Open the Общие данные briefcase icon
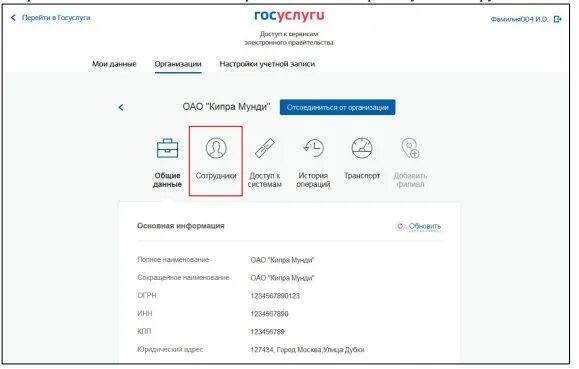The image size is (579, 369). (x=167, y=148)
